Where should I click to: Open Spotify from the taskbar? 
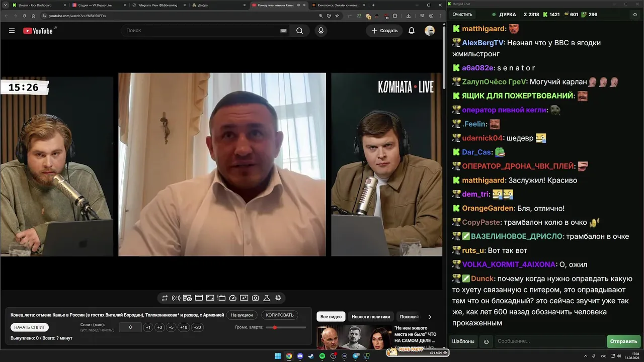(x=322, y=356)
